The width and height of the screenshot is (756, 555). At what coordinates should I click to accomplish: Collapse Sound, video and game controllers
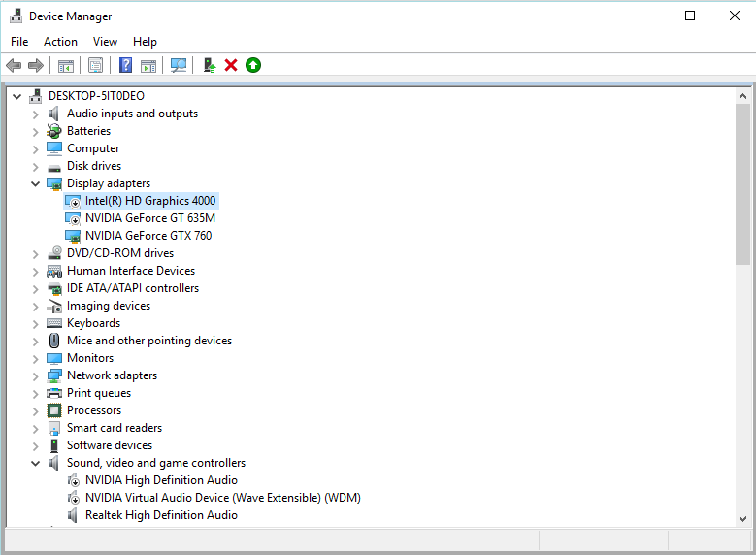pos(35,464)
